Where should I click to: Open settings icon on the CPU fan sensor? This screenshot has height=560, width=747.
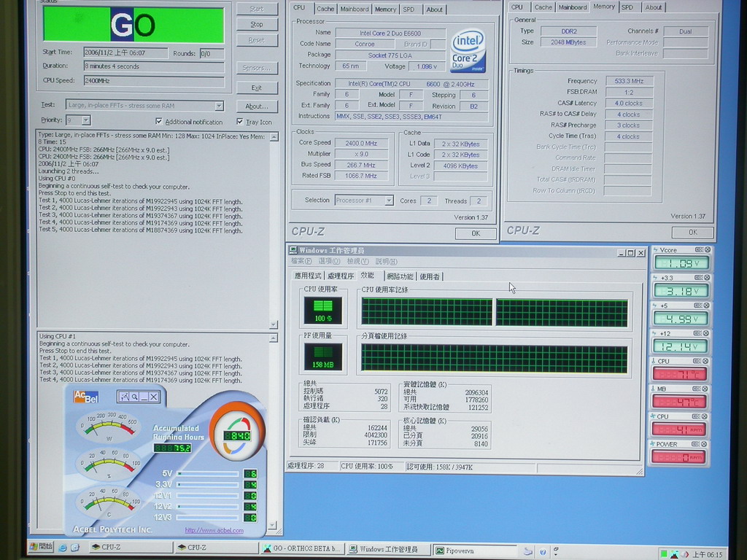pyautogui.click(x=697, y=416)
